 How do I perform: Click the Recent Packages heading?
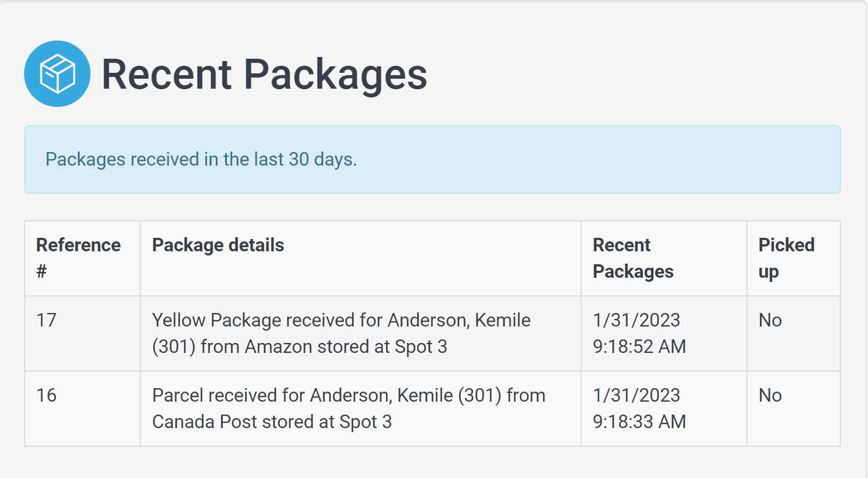[x=264, y=75]
